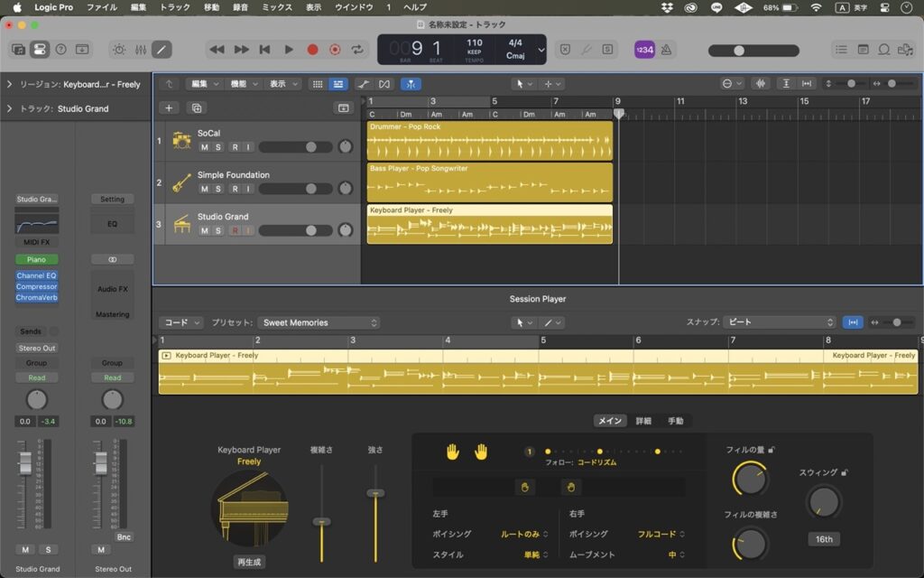The height and width of the screenshot is (578, 924).
Task: Toggle the metronome click button
Action: tap(667, 50)
